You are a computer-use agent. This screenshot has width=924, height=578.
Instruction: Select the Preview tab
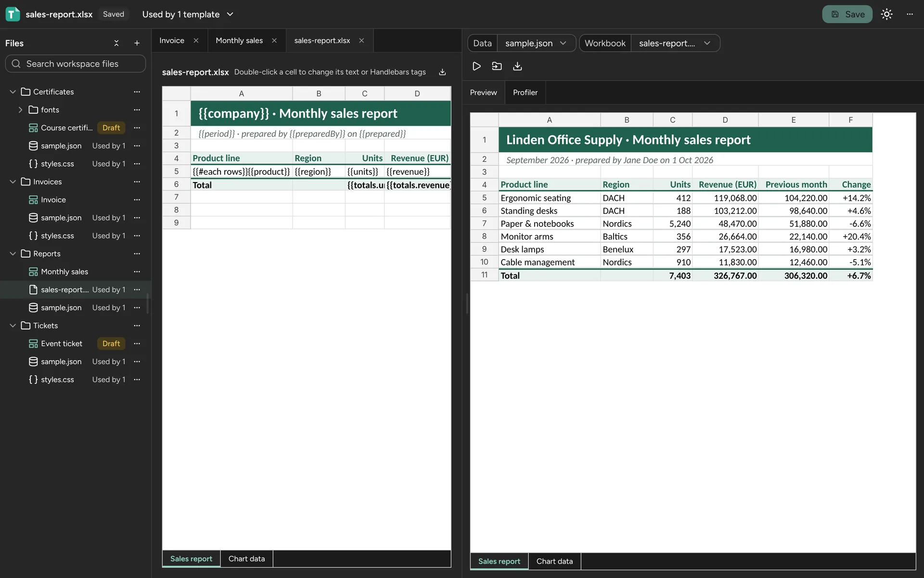(483, 92)
